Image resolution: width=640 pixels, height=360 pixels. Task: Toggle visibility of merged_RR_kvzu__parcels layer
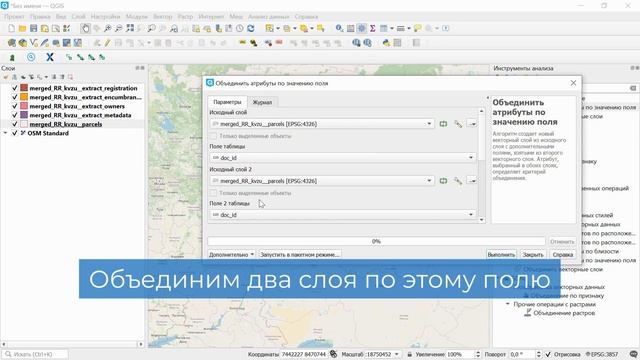(x=15, y=124)
